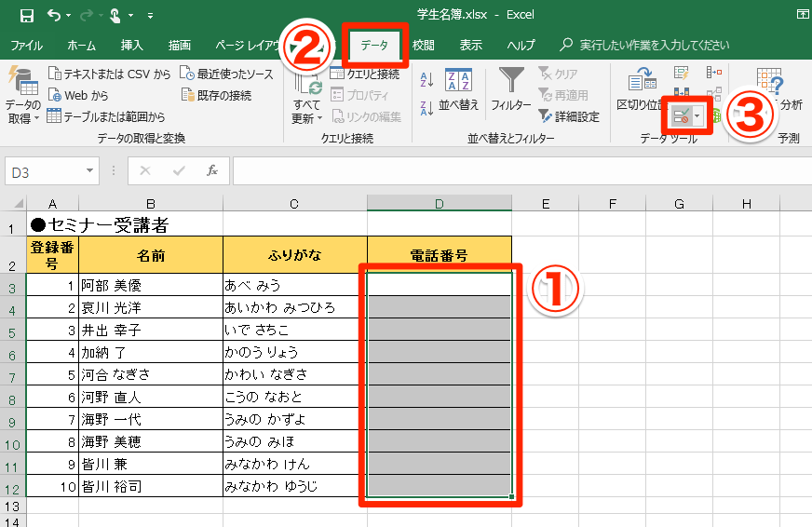Click the 実行したい作業 search box

pyautogui.click(x=645, y=46)
